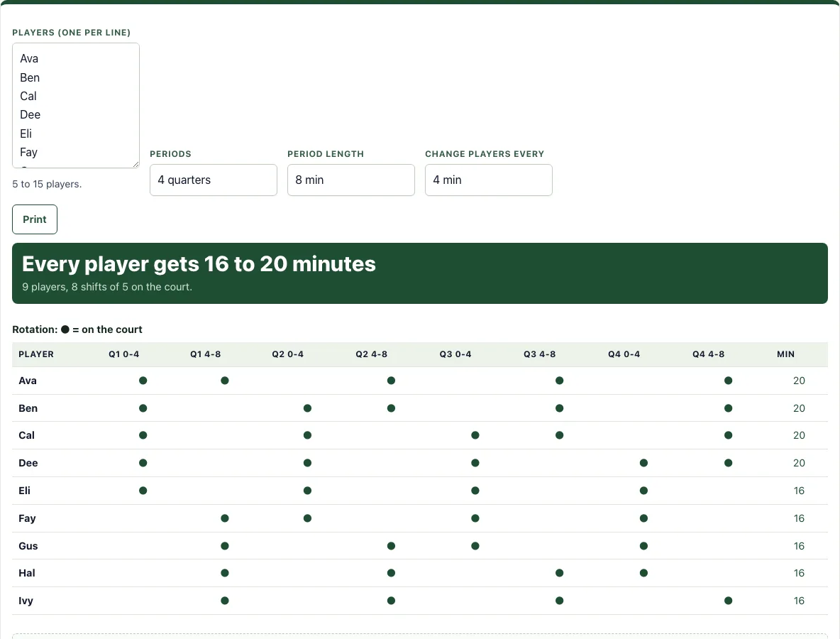Screen dimensions: 840x639
Task: Click the name Ben in the players textarea
Action: click(x=30, y=77)
